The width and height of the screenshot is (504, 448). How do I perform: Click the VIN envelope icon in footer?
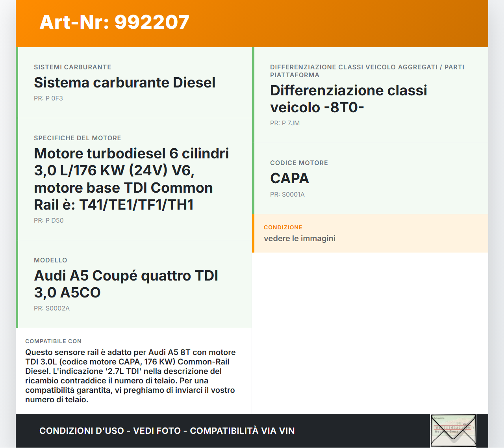[453, 430]
